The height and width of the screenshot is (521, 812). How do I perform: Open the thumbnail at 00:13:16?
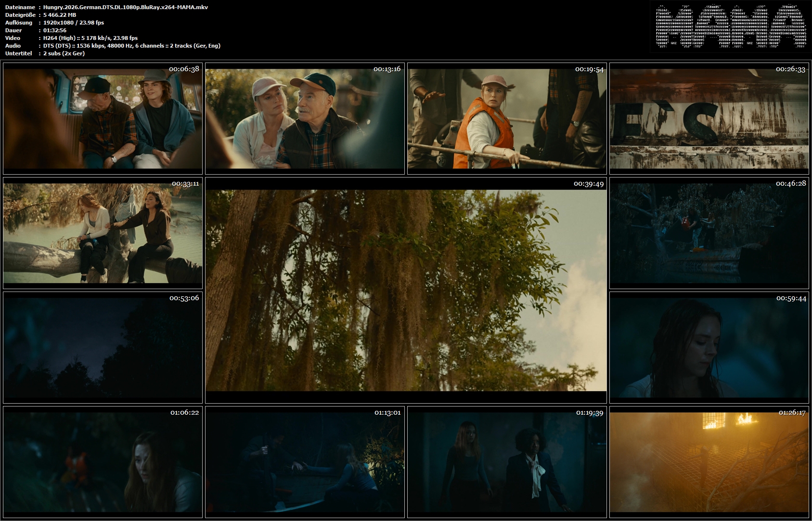(x=305, y=118)
